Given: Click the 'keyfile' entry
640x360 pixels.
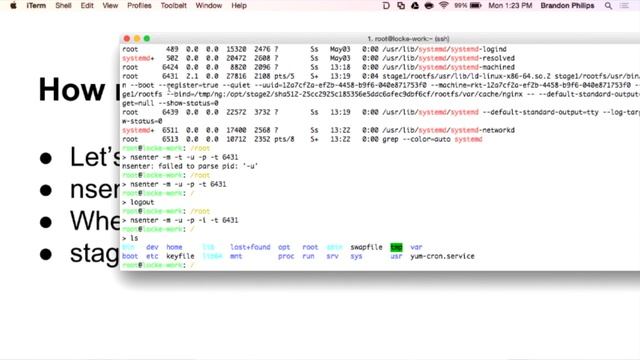Looking at the screenshot, I should pyautogui.click(x=180, y=256).
